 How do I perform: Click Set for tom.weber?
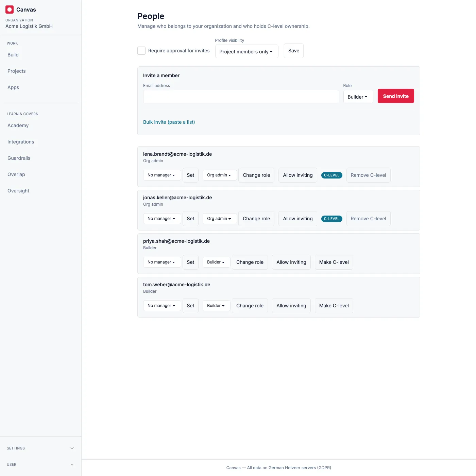click(190, 306)
